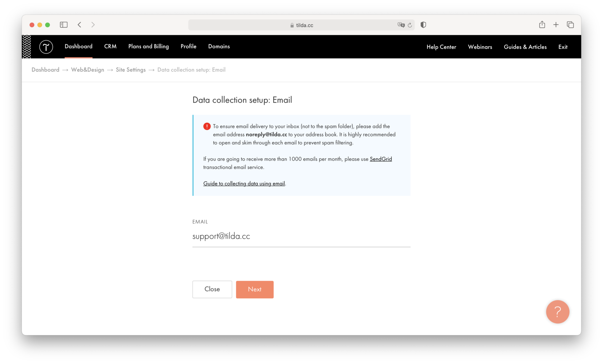Open the Help Center
Screen dimensions: 603x364
click(441, 47)
